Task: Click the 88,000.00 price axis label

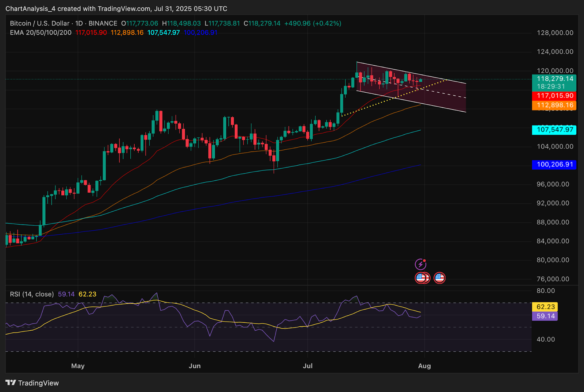Action: pos(553,222)
